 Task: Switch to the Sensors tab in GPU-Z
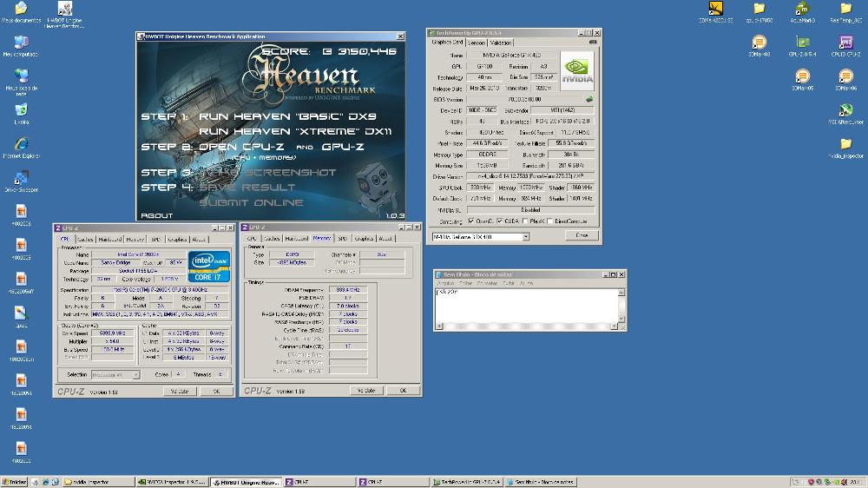[477, 43]
